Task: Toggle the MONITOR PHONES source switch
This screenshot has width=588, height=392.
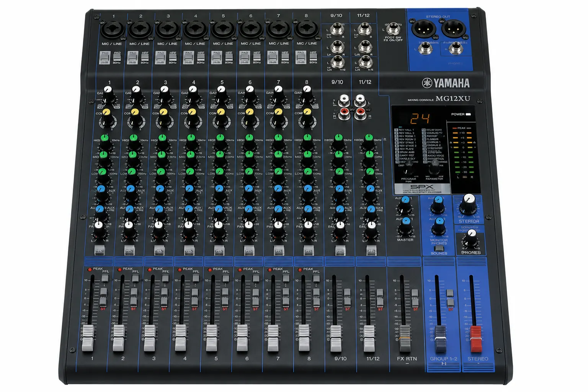Action: click(x=439, y=248)
